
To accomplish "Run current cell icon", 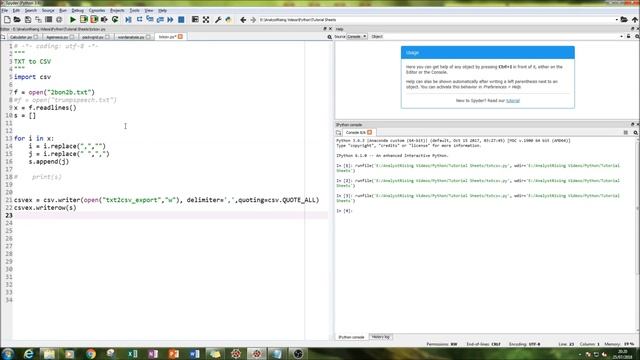I will click(84, 20).
